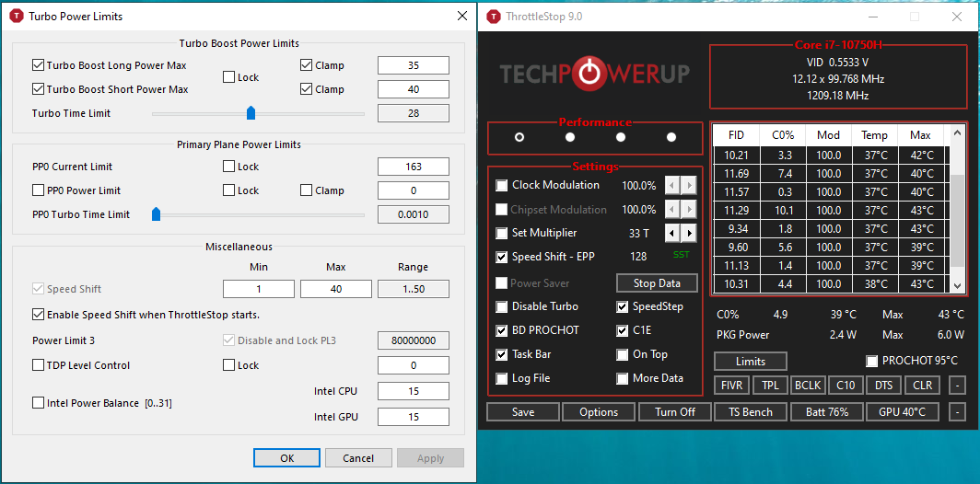This screenshot has width=980, height=484.
Task: Uncheck Turbo Boost Long Power Max
Action: pyautogui.click(x=38, y=65)
